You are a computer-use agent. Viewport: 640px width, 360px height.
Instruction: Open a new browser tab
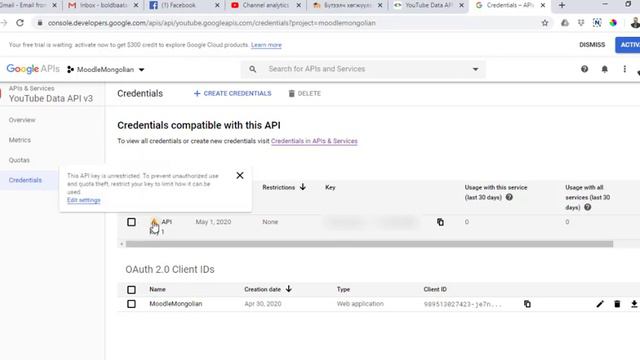[x=562, y=5]
